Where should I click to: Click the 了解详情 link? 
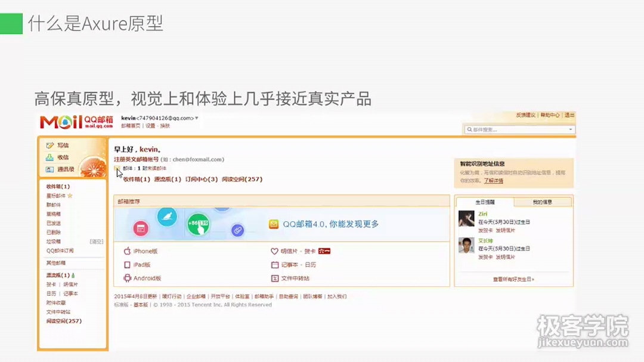[x=493, y=181]
